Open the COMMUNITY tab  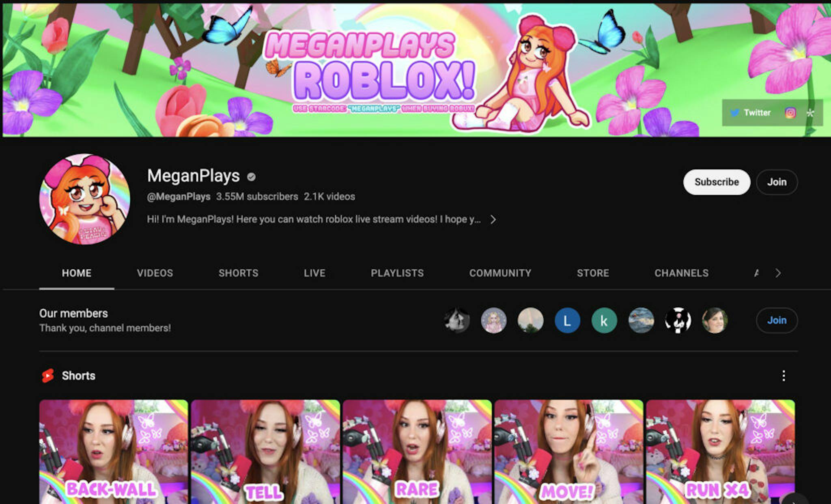(x=500, y=273)
